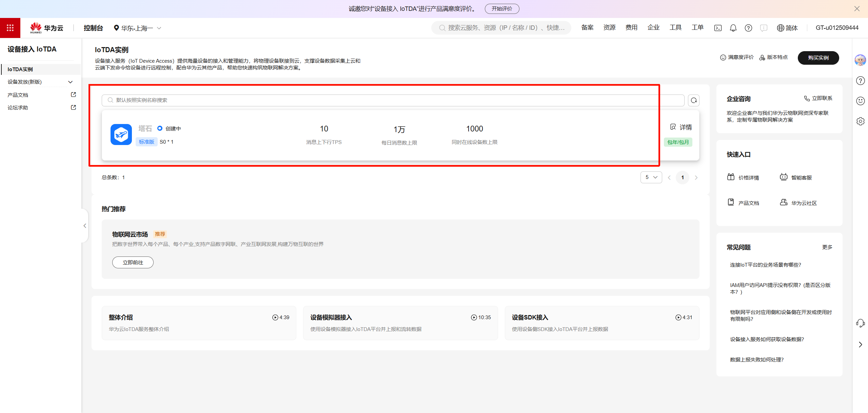The image size is (868, 413).
Task: Refresh the IoTDA instance list
Action: (x=694, y=100)
